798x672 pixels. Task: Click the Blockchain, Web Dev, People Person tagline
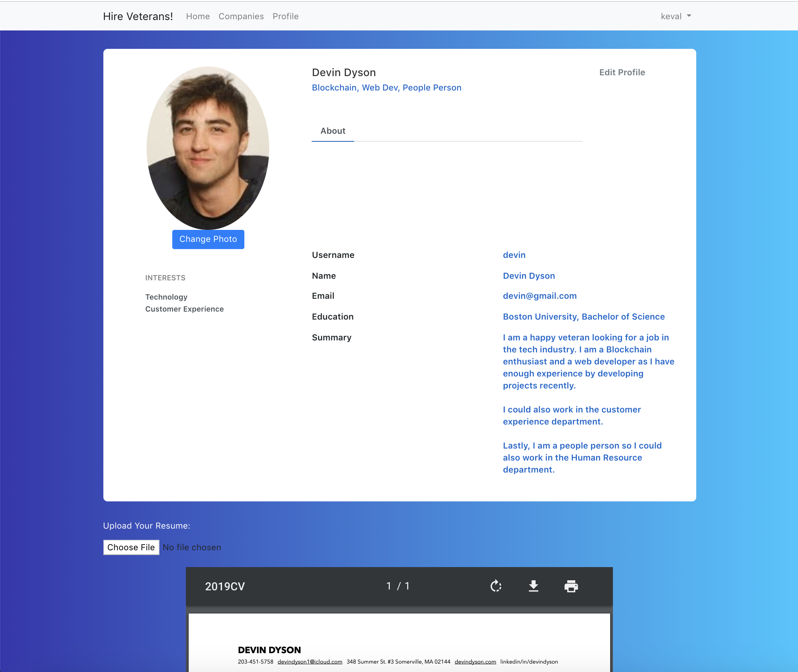point(387,88)
